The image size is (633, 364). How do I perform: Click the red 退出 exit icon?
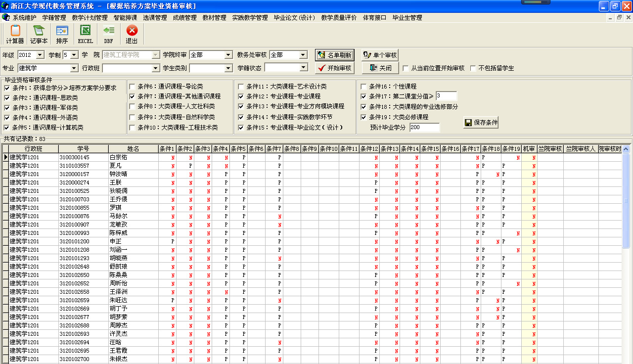pyautogui.click(x=132, y=34)
